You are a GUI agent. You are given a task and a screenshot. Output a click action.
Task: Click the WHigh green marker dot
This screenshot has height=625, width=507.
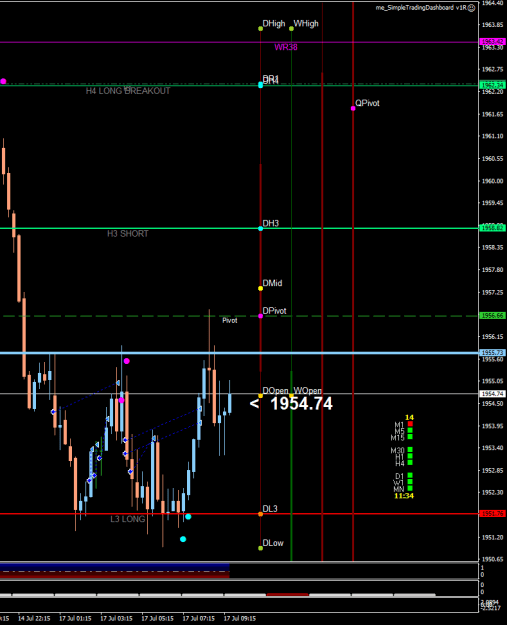pyautogui.click(x=291, y=29)
